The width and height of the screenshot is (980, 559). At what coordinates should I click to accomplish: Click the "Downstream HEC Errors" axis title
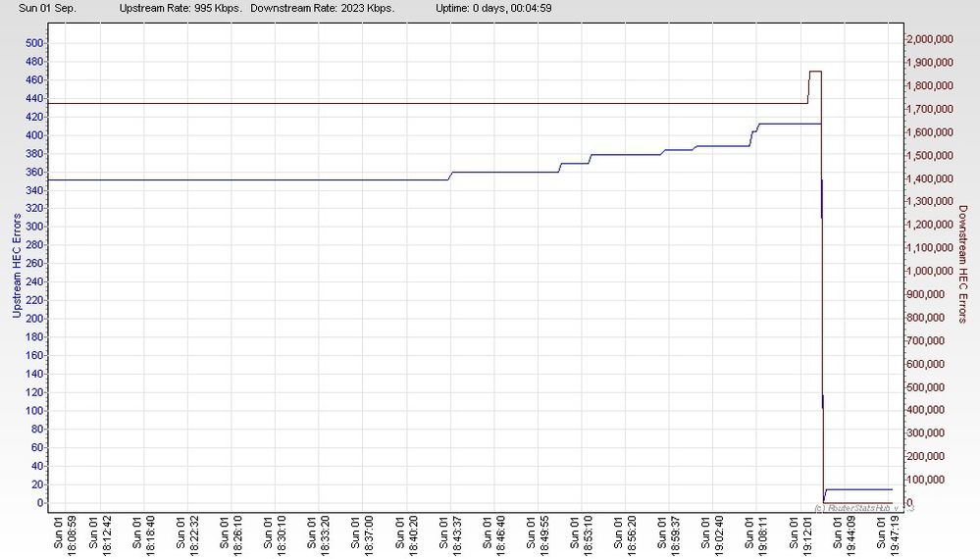[962, 264]
